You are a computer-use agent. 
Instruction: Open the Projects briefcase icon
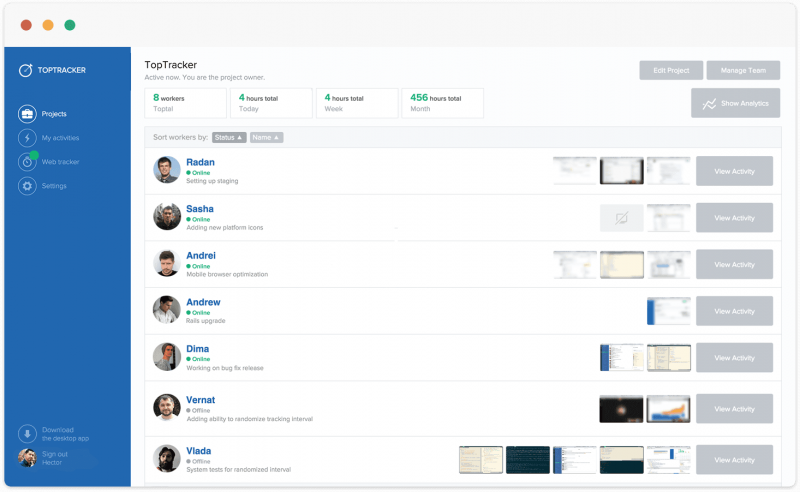tap(27, 114)
